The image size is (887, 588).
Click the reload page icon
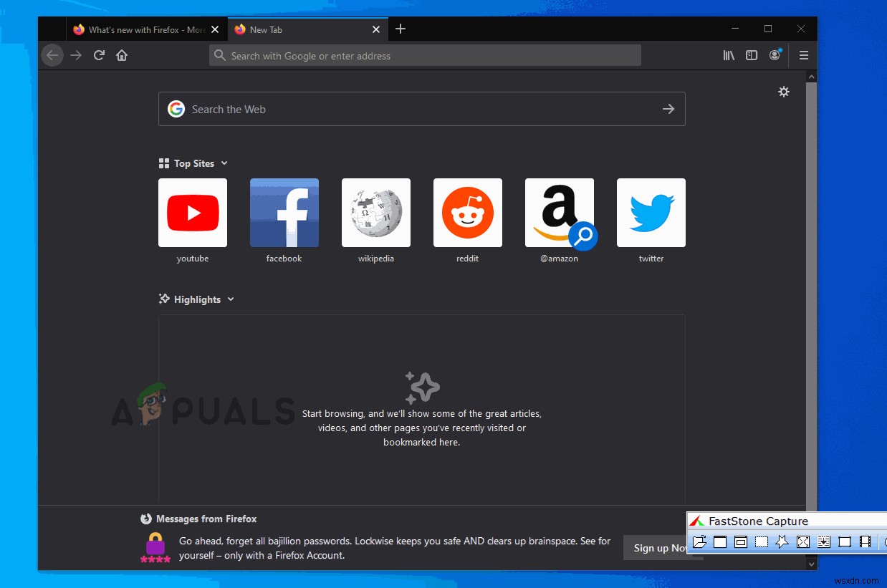[99, 55]
